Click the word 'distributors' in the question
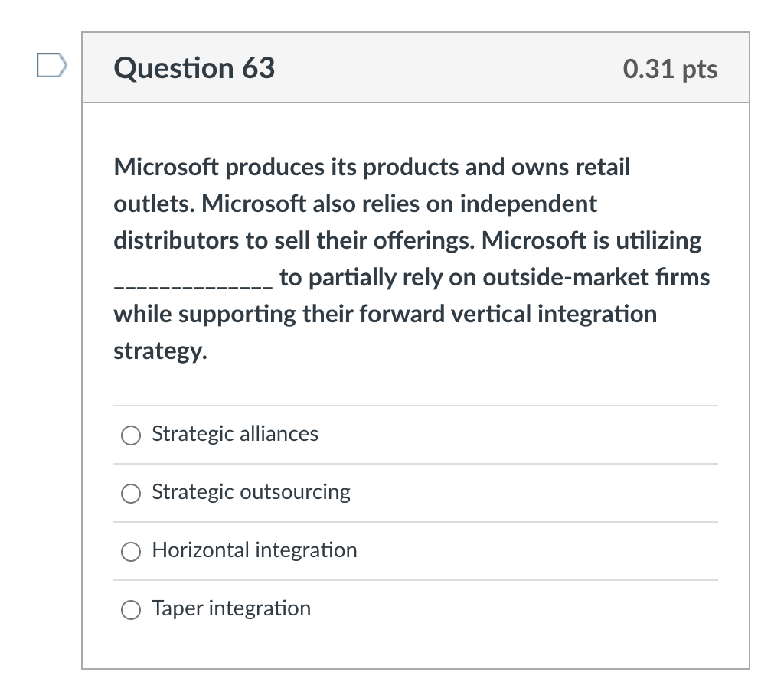Viewport: 784px width, 698px height. (x=176, y=240)
